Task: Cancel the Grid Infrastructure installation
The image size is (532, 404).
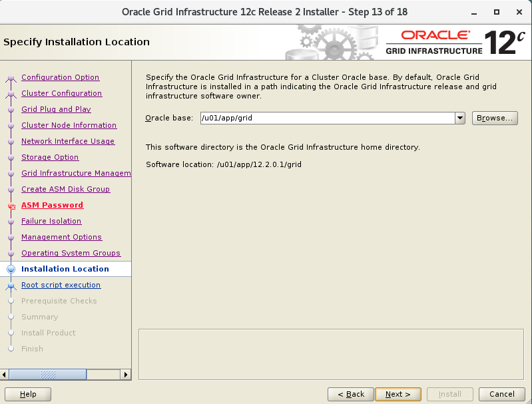Action: 502,394
